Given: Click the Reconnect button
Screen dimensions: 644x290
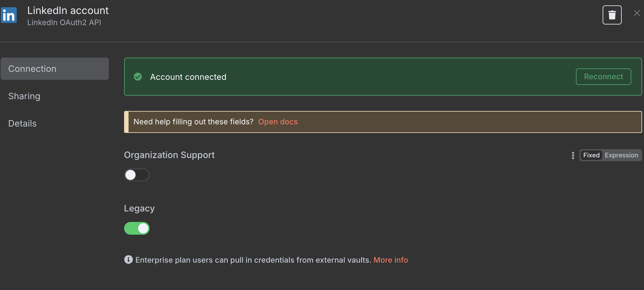Looking at the screenshot, I should pos(603,77).
